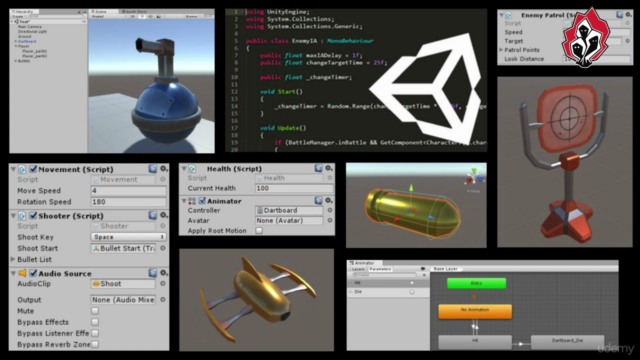Click the eye visibility icon in Animator panel
This screenshot has width=640, height=360.
[423, 269]
